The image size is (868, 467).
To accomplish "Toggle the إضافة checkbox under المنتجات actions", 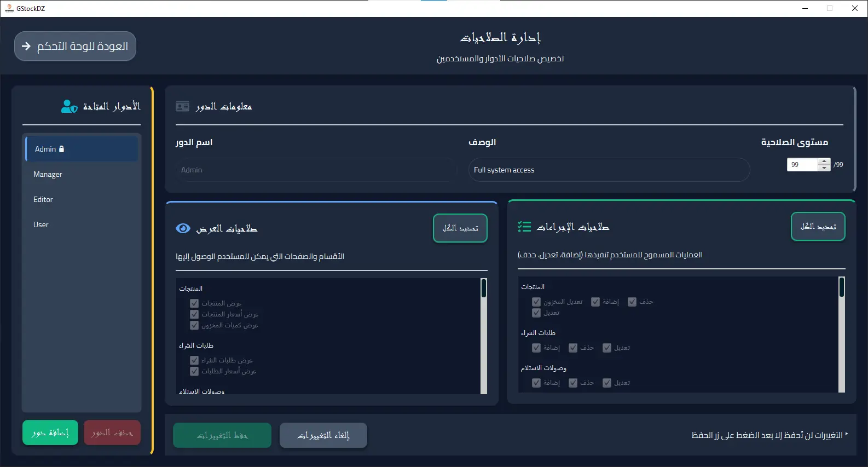I will 595,302.
